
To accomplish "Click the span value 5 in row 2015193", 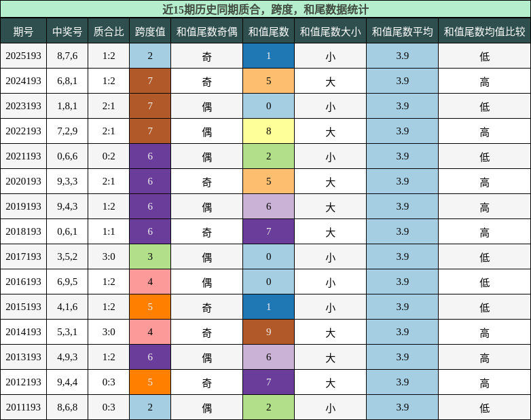I will tap(150, 307).
